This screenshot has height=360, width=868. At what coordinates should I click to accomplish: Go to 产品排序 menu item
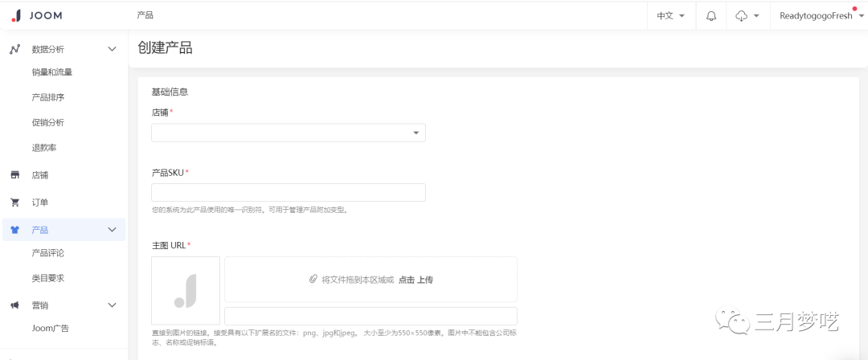[48, 97]
